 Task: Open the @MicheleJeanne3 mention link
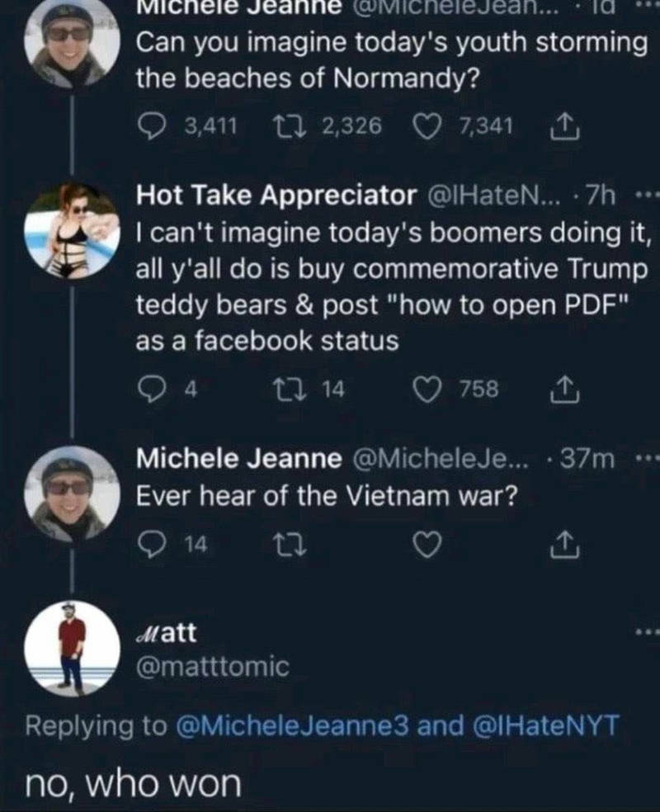(x=293, y=725)
